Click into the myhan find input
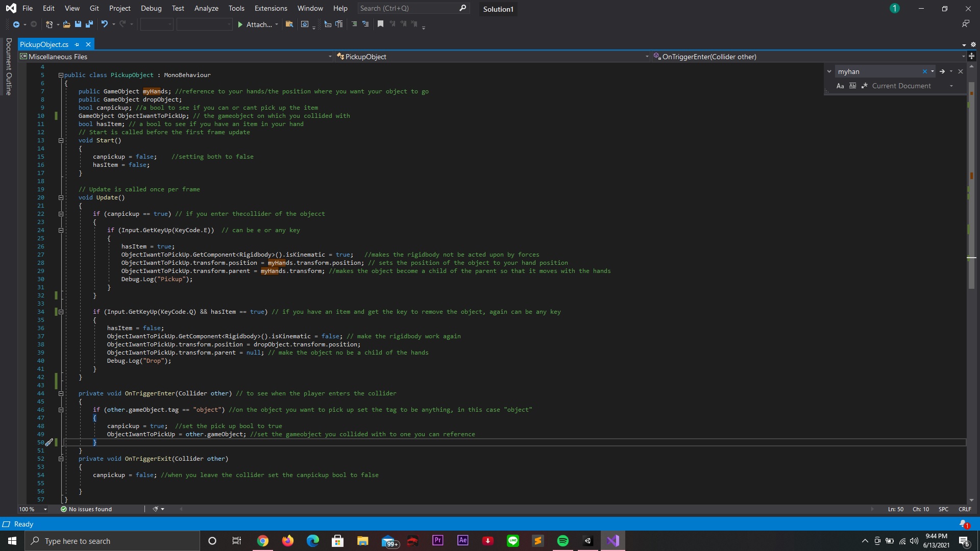This screenshot has width=980, height=551. (878, 71)
